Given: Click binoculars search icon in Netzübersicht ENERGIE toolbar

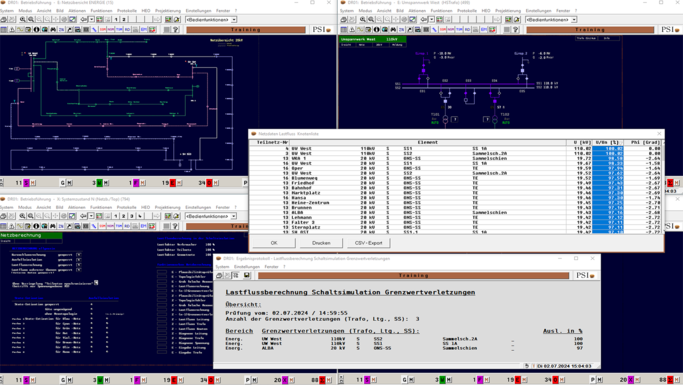Looking at the screenshot, I should pos(53,30).
